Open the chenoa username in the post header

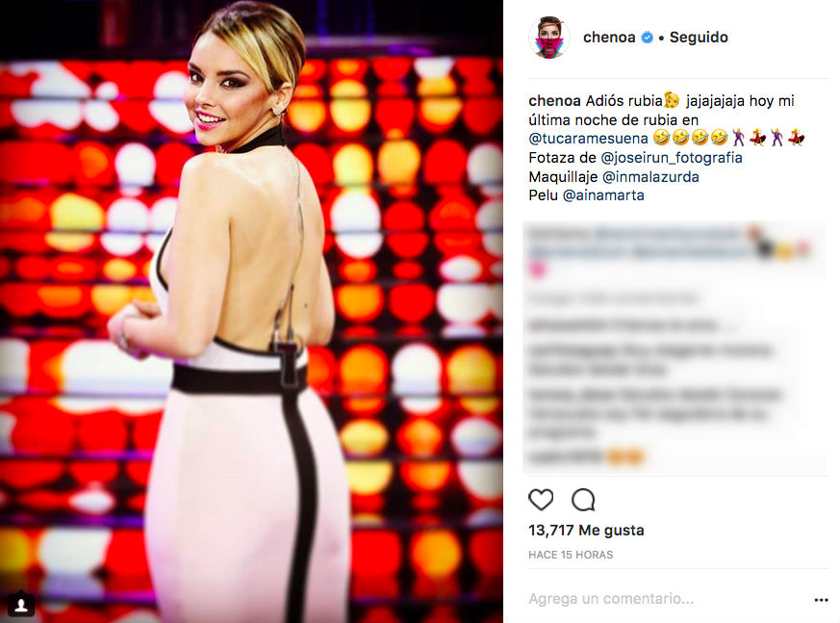coord(609,38)
